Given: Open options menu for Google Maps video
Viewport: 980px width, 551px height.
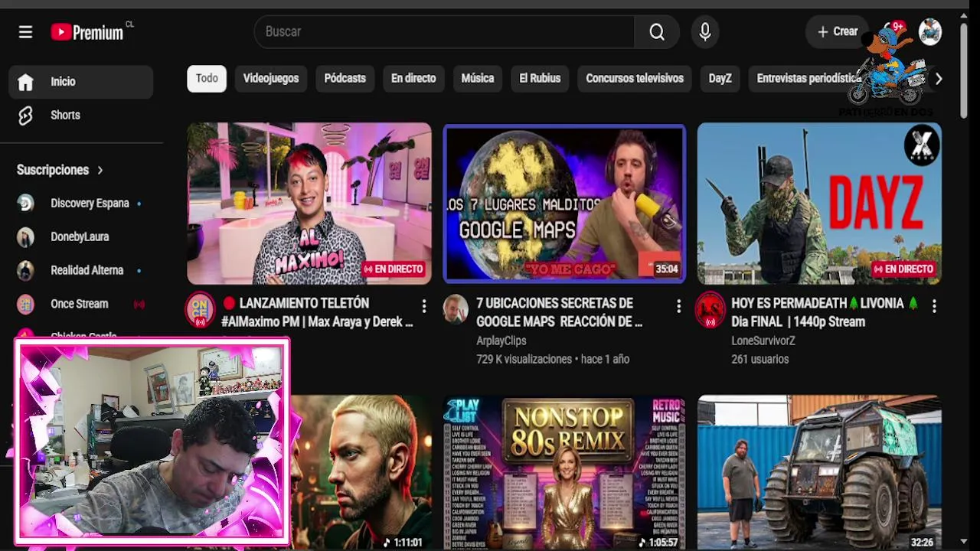Looking at the screenshot, I should click(678, 306).
